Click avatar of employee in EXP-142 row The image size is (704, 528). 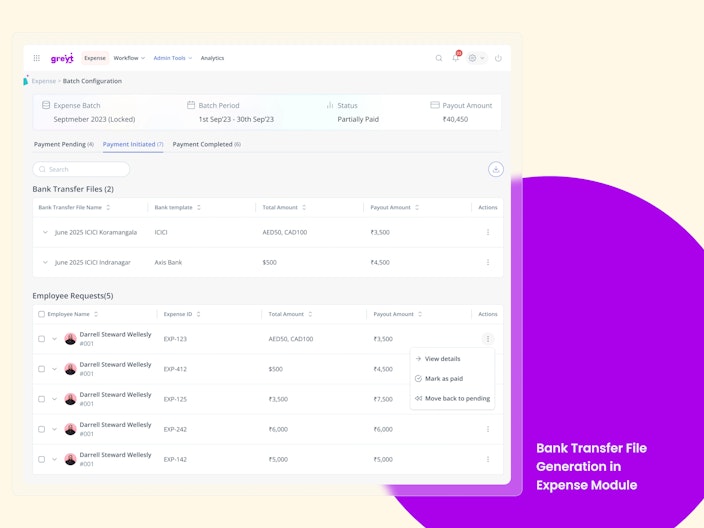pyautogui.click(x=70, y=459)
